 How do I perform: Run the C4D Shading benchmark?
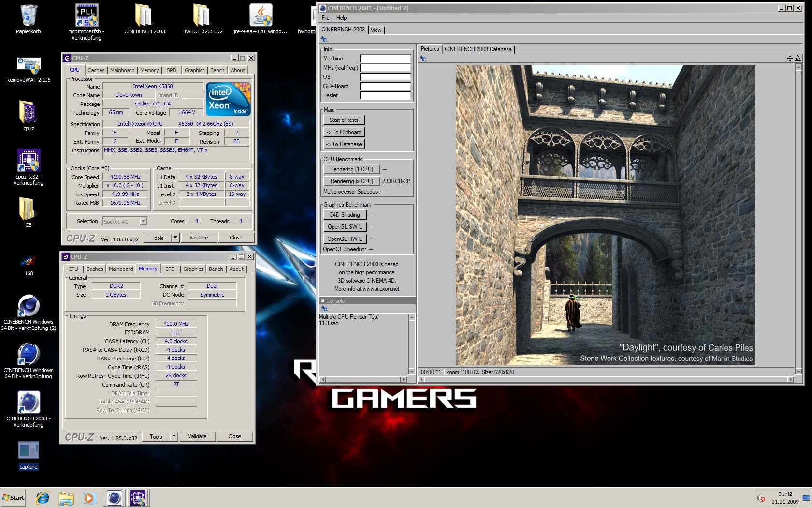coord(345,215)
